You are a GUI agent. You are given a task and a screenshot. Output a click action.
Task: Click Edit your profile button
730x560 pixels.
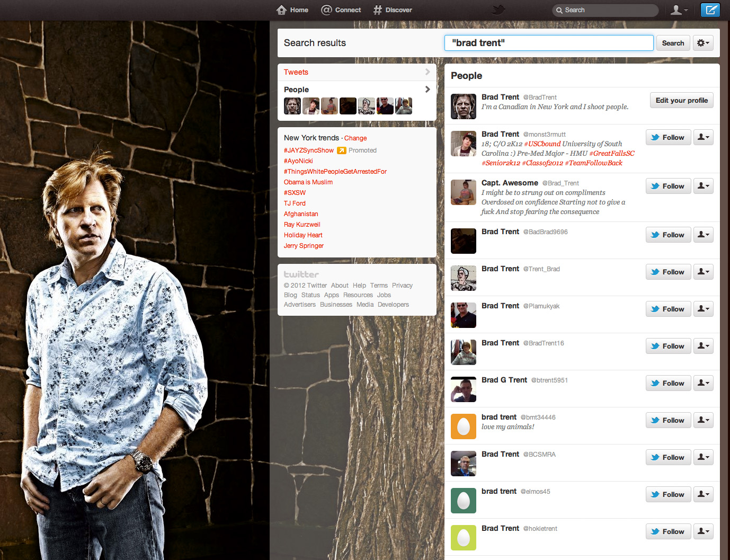tap(681, 100)
